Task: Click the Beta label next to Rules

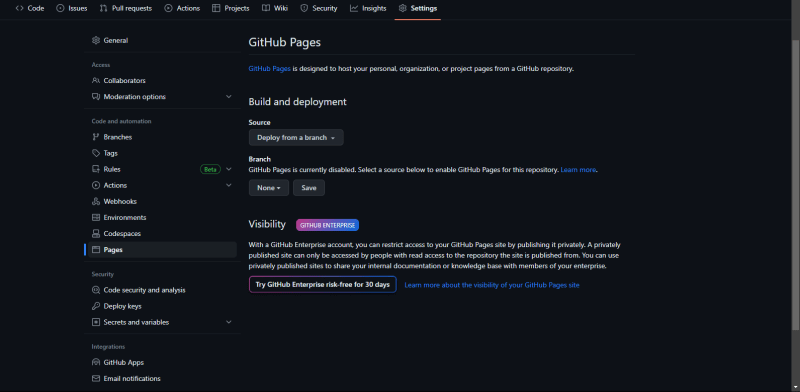Action: (x=210, y=169)
